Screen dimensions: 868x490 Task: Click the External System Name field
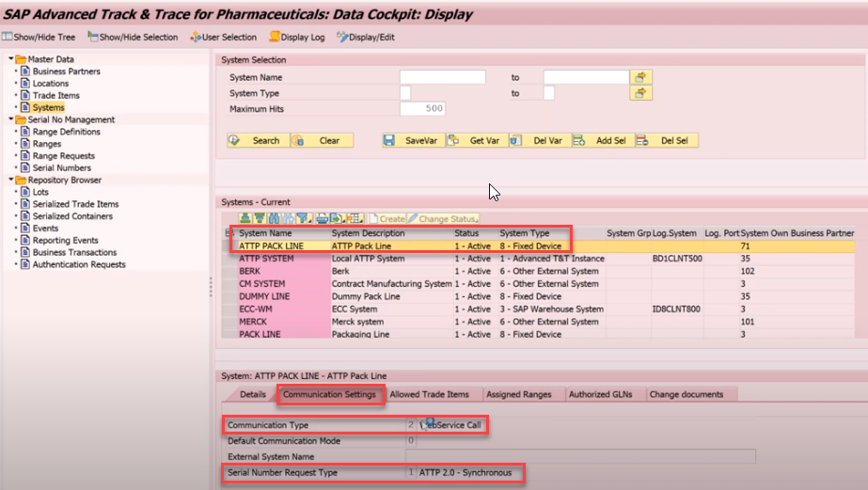click(580, 456)
